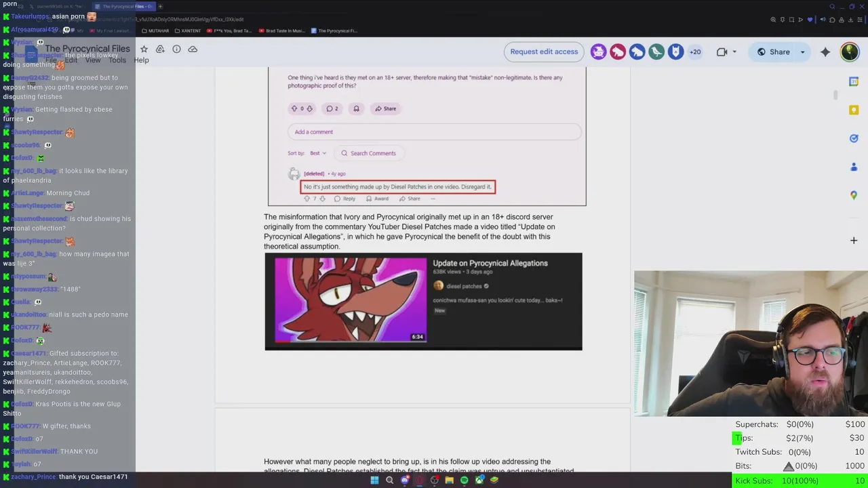
Task: Click the dark blue fox viewer avatar
Action: point(675,52)
